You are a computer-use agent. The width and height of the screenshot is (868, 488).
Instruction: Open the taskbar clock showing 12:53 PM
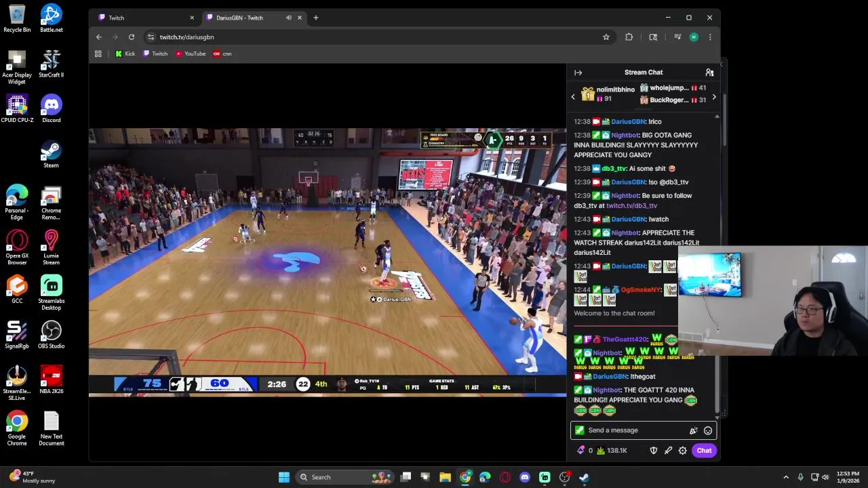pos(848,477)
